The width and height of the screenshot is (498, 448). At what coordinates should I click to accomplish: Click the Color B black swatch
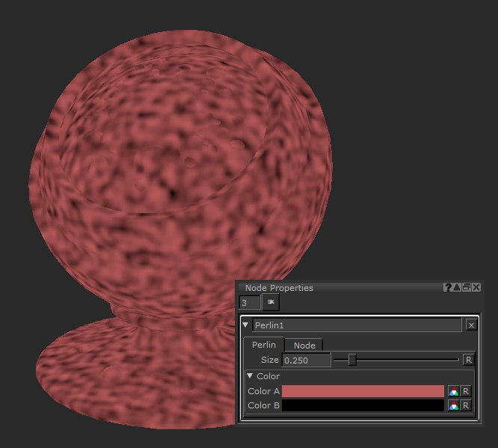pyautogui.click(x=363, y=405)
